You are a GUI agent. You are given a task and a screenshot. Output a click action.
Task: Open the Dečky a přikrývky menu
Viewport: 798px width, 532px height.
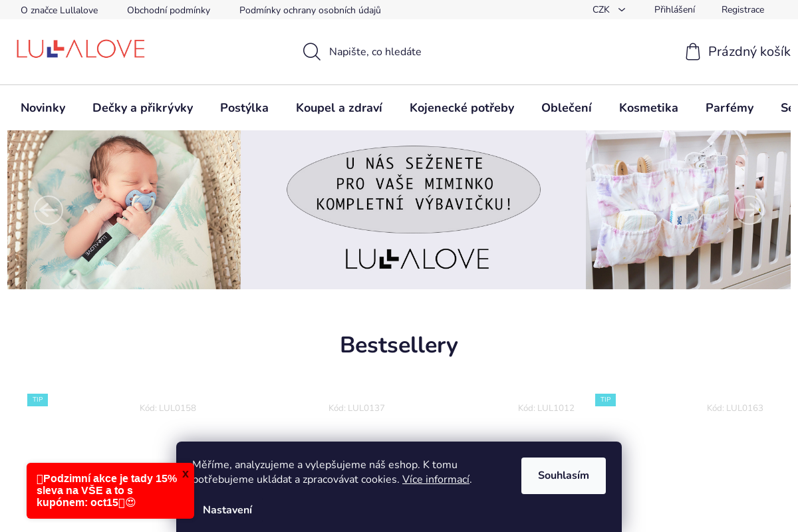(143, 108)
